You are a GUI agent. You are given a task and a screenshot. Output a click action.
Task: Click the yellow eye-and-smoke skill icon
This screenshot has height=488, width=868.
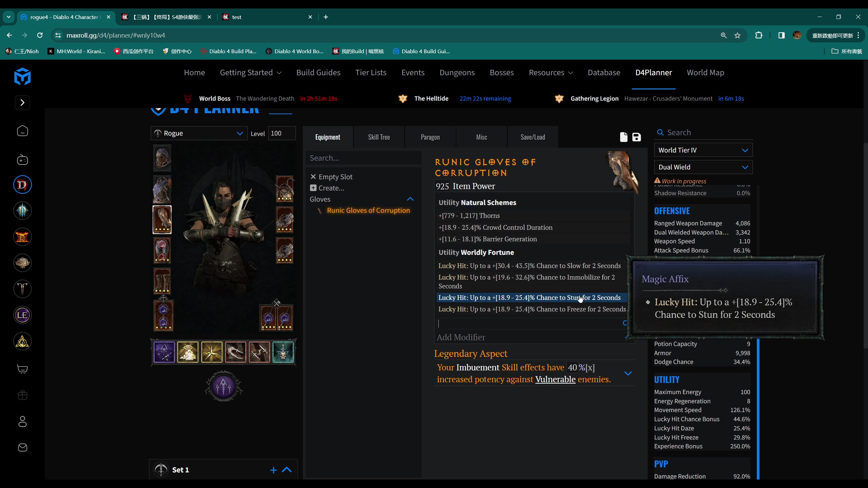click(x=188, y=352)
